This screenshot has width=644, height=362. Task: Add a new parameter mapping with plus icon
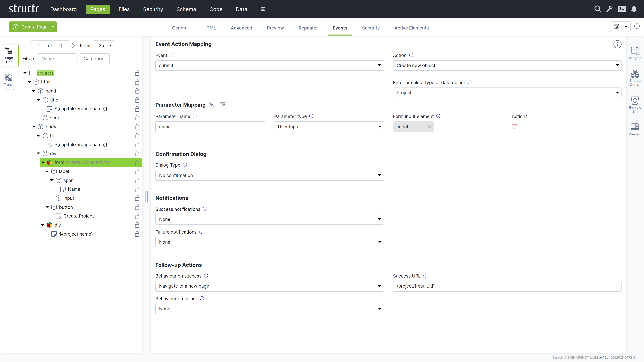coord(211,104)
